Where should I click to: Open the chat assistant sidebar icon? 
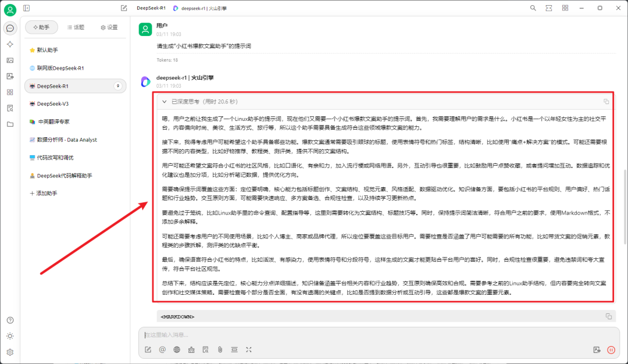tap(10, 28)
